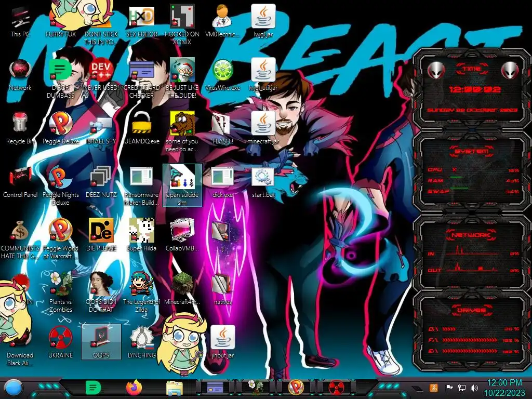
Task: Click the E:\ drive entry in Drives widget
Action: point(474,351)
